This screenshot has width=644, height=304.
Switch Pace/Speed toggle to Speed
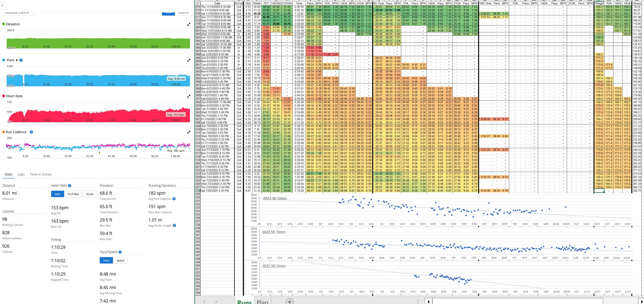click(120, 260)
